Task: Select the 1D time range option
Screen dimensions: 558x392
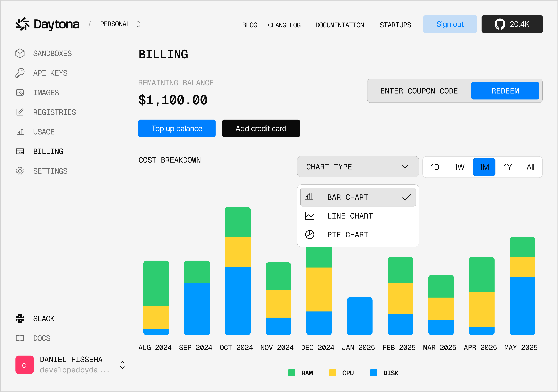Action: [435, 167]
